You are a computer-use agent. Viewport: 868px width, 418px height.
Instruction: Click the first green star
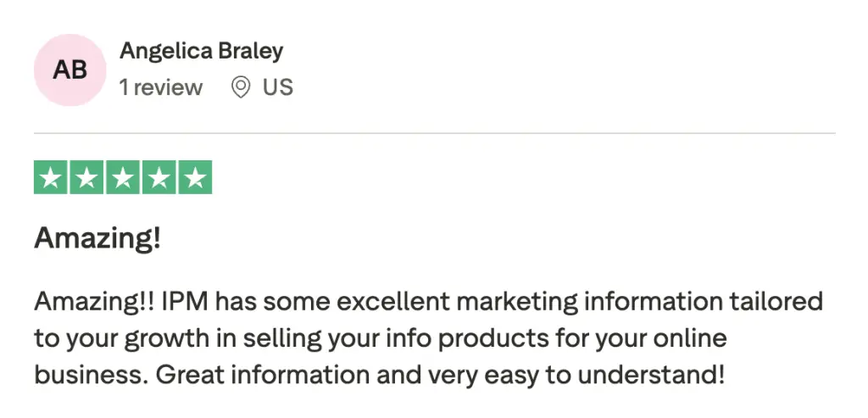pos(51,177)
